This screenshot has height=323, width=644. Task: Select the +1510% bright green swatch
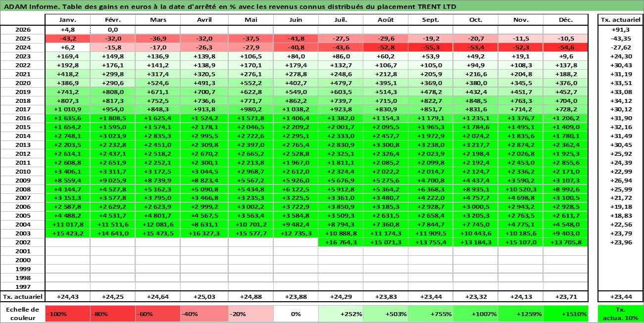566,314
